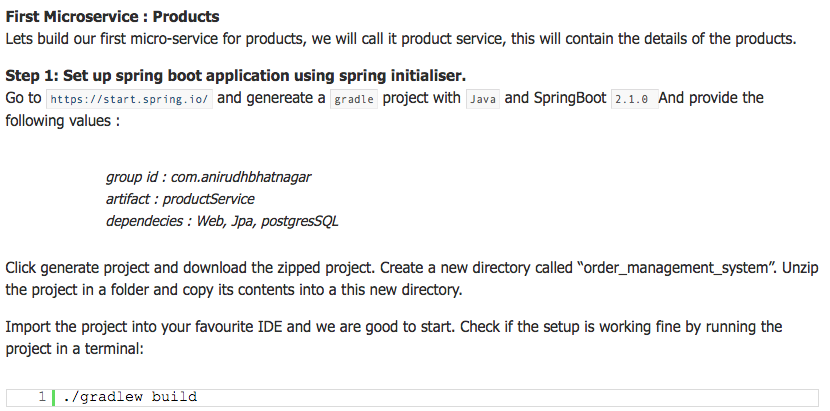
Task: Click the inline "gradle" code tag
Action: click(x=354, y=100)
